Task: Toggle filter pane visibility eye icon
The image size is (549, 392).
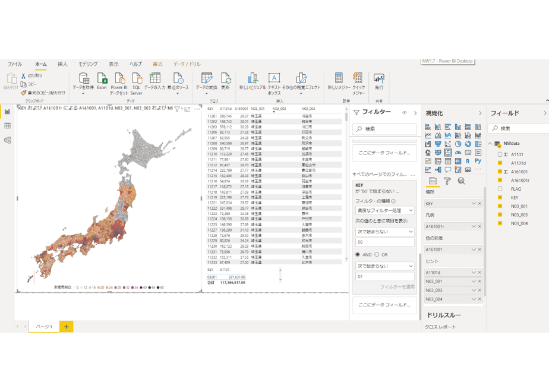Action: tap(405, 113)
